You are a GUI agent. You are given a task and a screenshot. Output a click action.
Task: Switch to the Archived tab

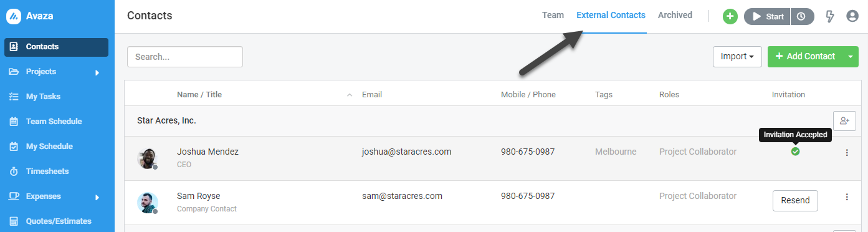point(675,15)
